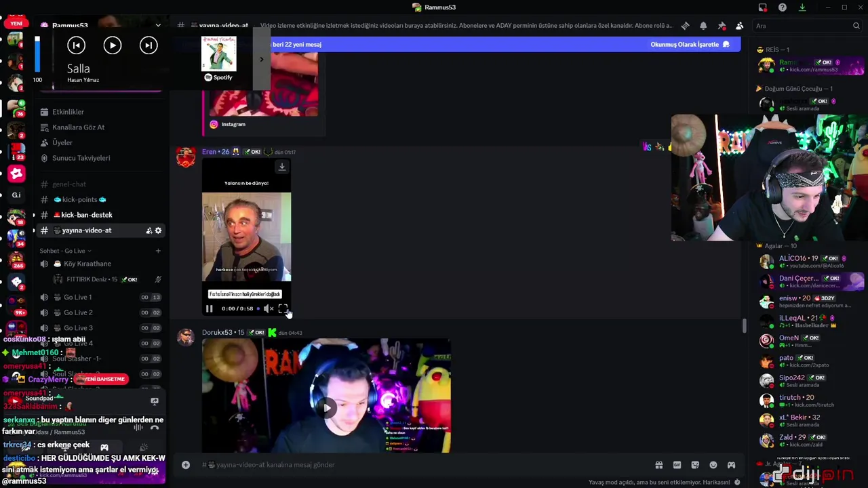Open the Discord help icon
Image resolution: width=868 pixels, height=488 pixels.
point(783,7)
